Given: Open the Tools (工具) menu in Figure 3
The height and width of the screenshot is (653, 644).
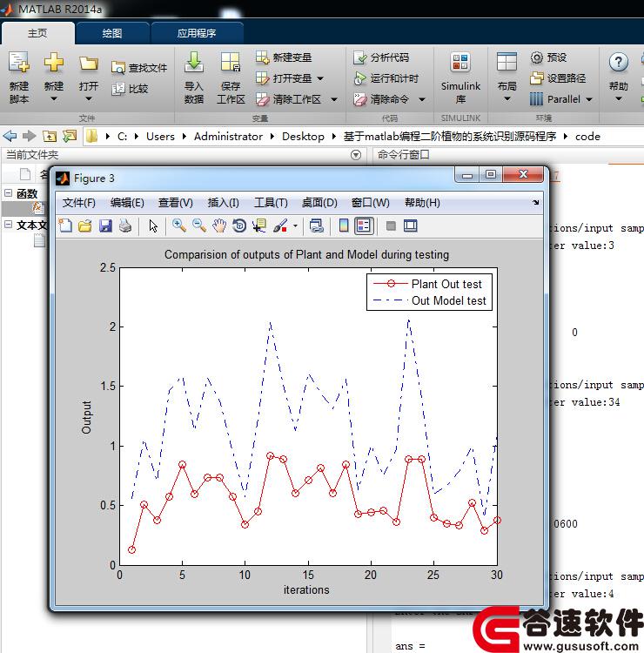Looking at the screenshot, I should point(271,203).
